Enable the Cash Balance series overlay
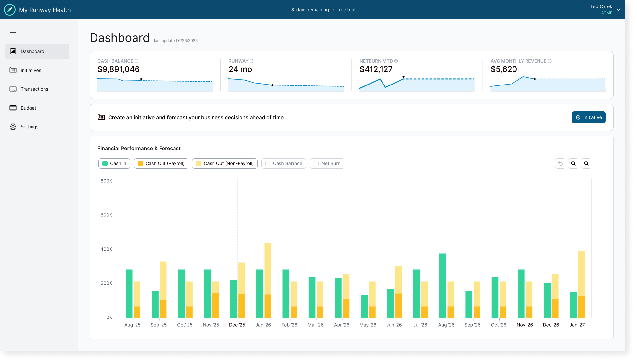 point(283,163)
